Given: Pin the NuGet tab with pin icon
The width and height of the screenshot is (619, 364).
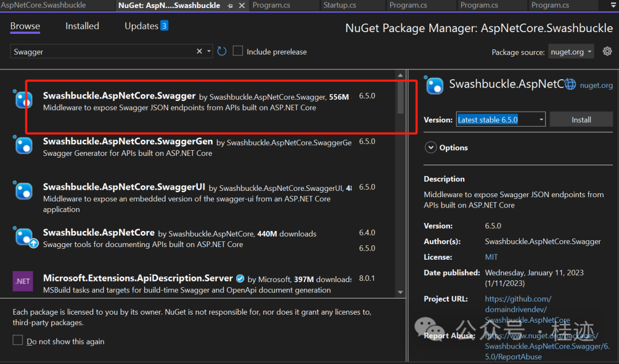Looking at the screenshot, I should pyautogui.click(x=230, y=6).
